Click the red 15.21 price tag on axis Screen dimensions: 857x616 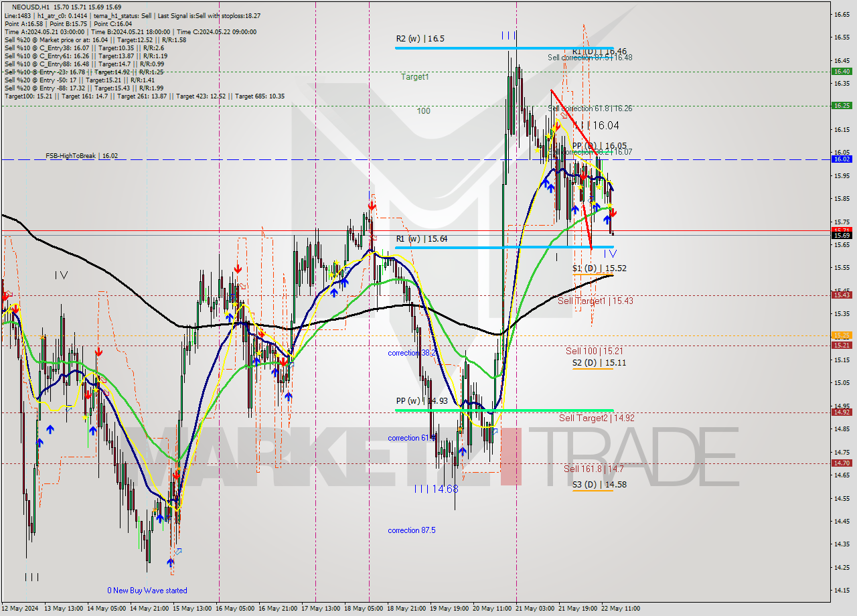click(x=842, y=345)
